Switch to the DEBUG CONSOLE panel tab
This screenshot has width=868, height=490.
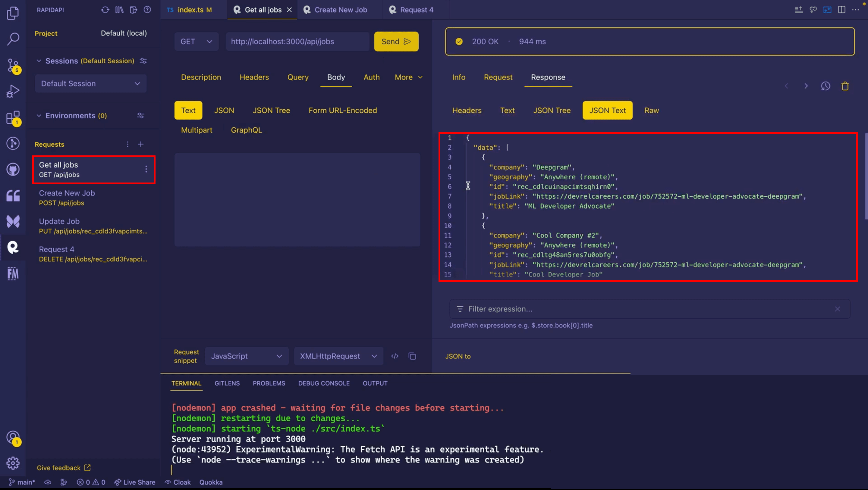324,384
